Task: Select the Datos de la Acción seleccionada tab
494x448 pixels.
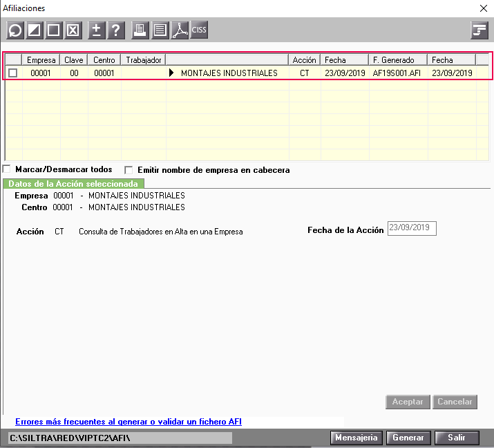Action: coord(73,184)
